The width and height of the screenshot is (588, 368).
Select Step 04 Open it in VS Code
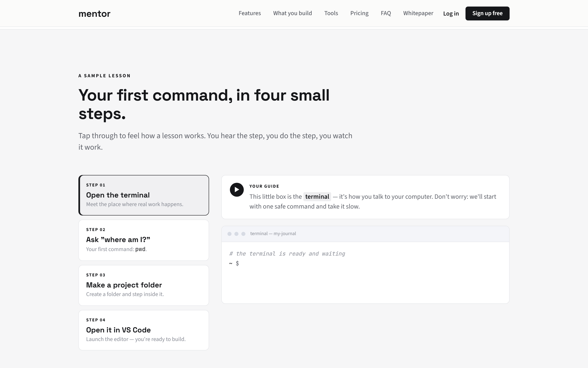[x=144, y=330]
